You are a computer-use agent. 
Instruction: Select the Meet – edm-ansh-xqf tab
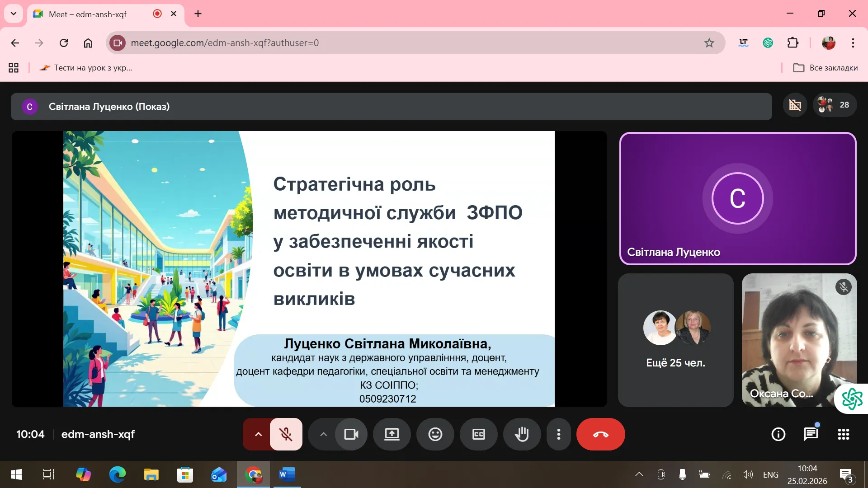coord(88,14)
